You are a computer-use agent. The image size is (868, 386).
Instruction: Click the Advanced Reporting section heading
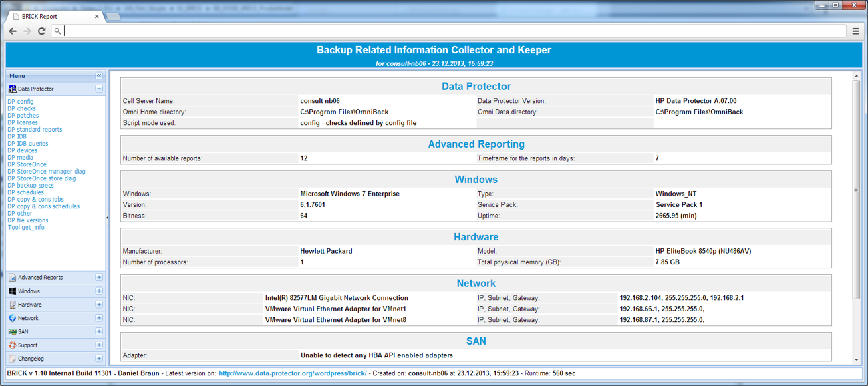(476, 144)
